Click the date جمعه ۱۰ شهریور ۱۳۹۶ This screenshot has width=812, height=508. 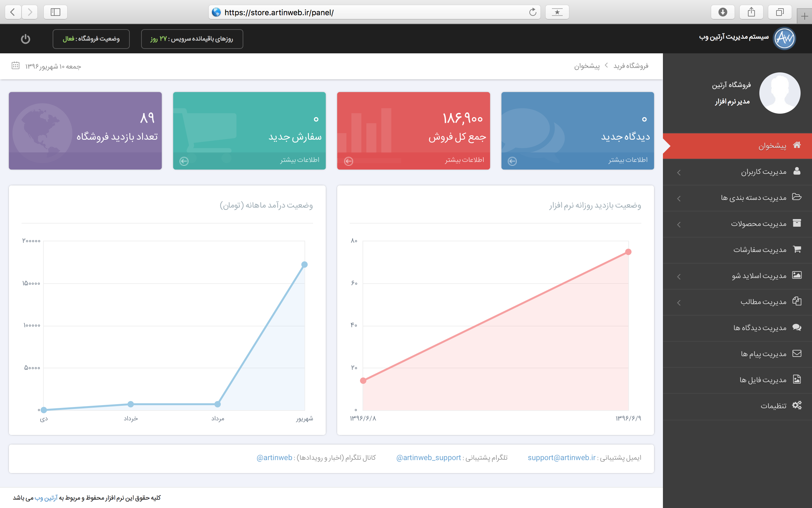point(53,67)
